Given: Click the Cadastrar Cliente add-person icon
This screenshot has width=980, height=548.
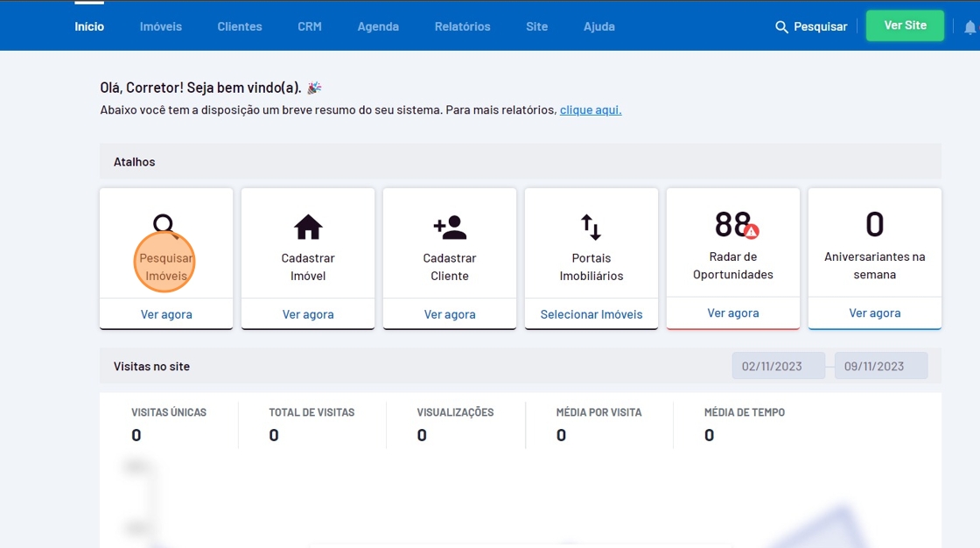Looking at the screenshot, I should tap(450, 228).
